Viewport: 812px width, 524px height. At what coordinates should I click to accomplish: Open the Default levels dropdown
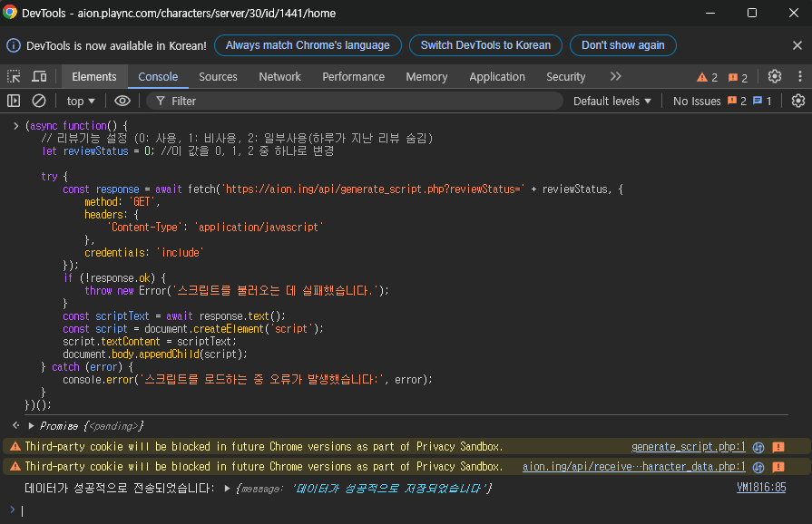(612, 102)
